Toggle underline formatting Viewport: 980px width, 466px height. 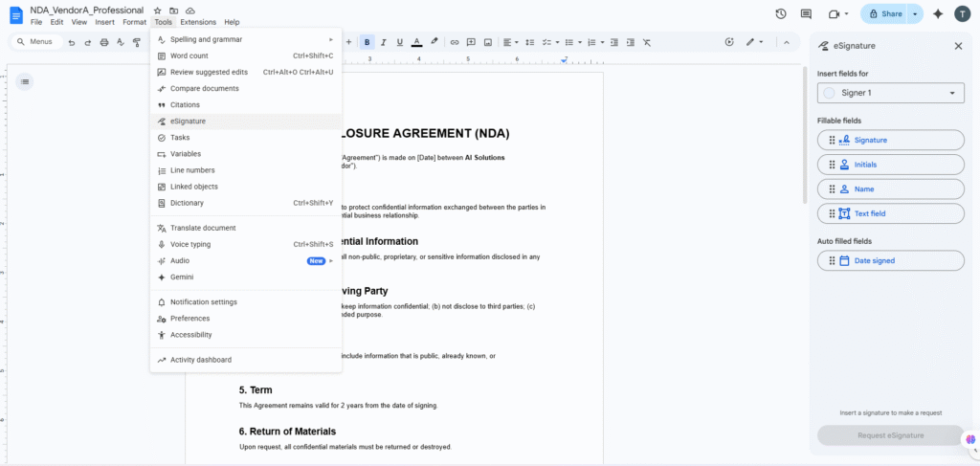click(399, 42)
